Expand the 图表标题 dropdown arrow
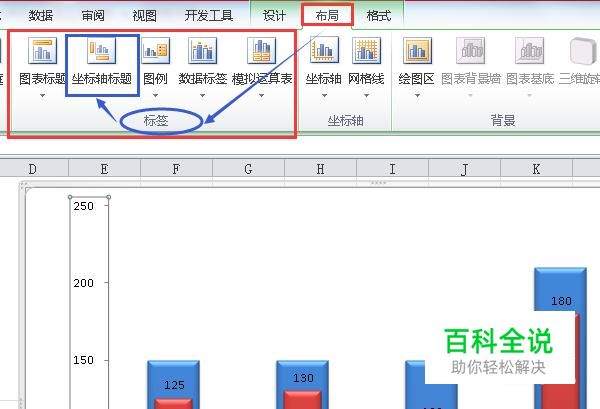 click(x=42, y=95)
